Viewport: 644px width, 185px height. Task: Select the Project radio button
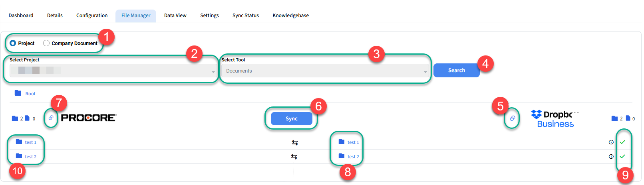click(13, 43)
